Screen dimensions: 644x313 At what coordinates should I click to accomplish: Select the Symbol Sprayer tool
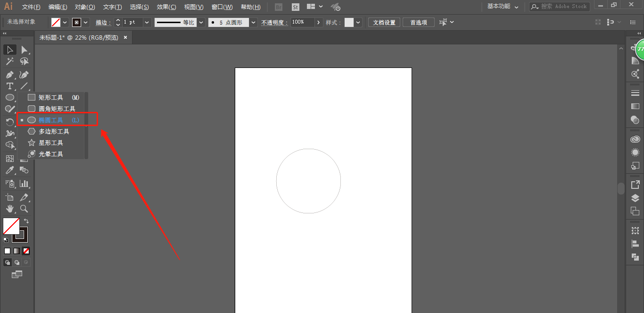pyautogui.click(x=10, y=183)
